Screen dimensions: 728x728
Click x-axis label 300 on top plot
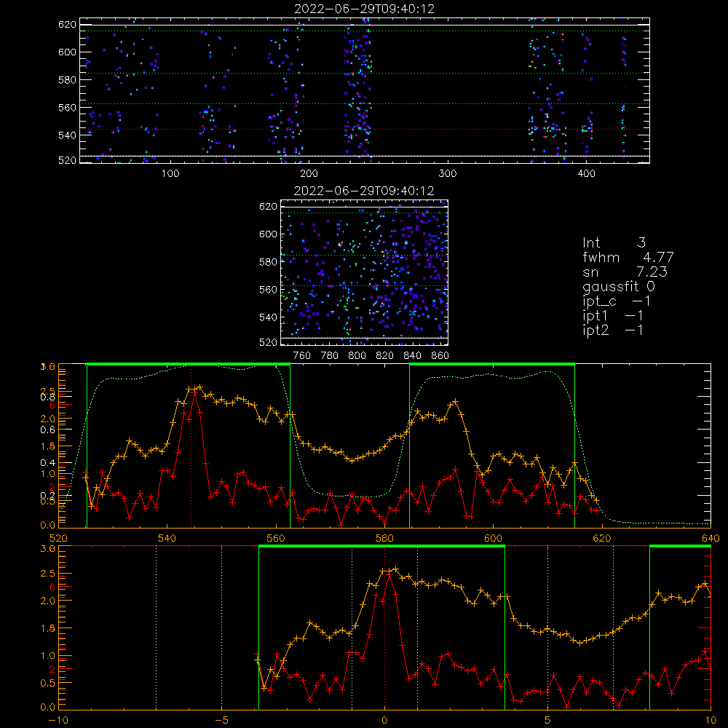point(448,174)
